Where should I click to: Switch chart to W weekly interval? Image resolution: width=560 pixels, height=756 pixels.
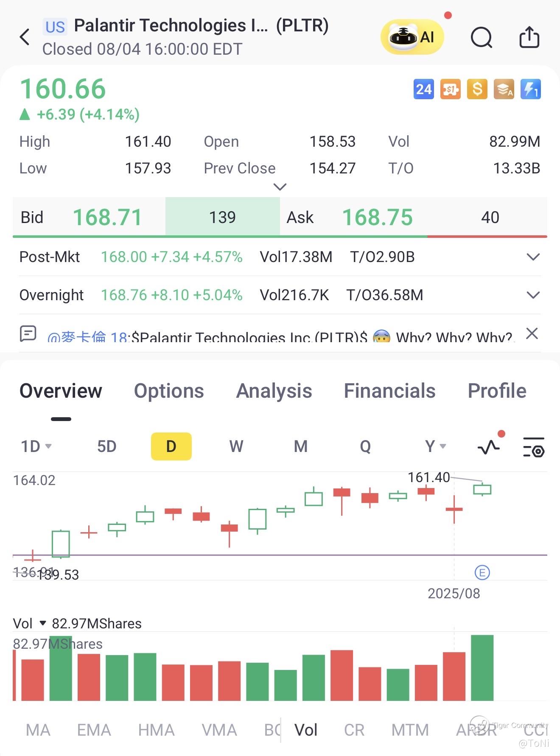pyautogui.click(x=236, y=446)
